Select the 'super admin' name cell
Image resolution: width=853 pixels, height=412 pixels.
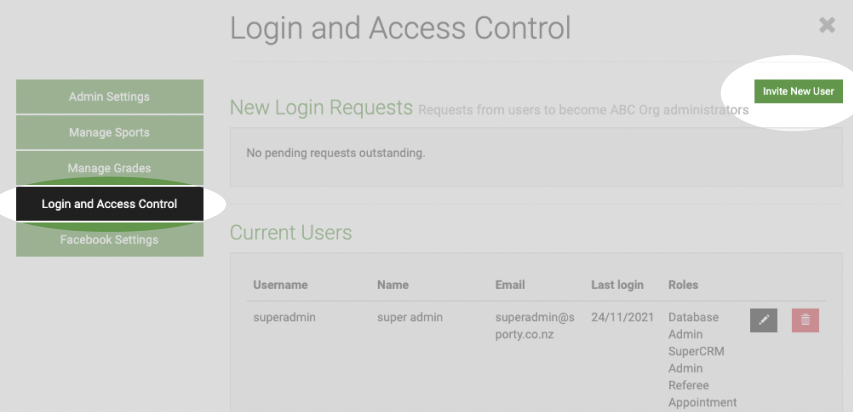tap(410, 317)
